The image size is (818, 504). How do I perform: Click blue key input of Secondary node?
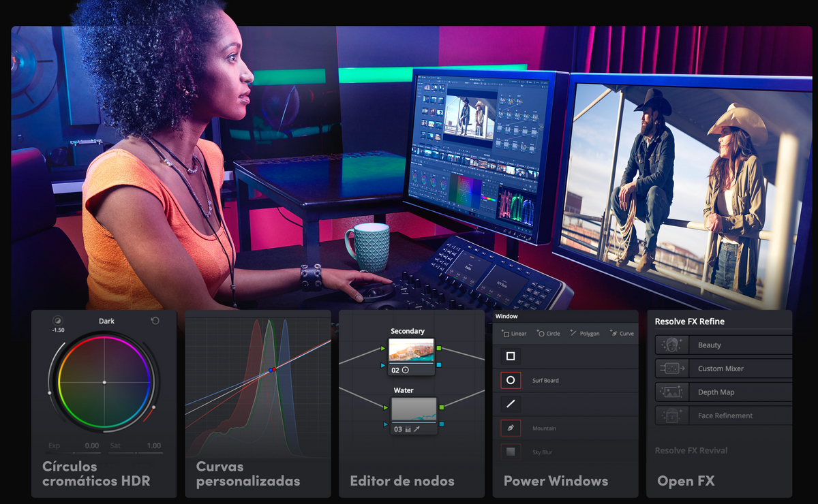pyautogui.click(x=384, y=365)
